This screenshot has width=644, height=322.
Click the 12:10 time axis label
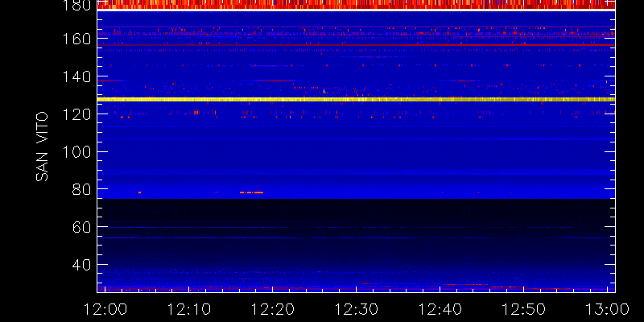point(188,309)
